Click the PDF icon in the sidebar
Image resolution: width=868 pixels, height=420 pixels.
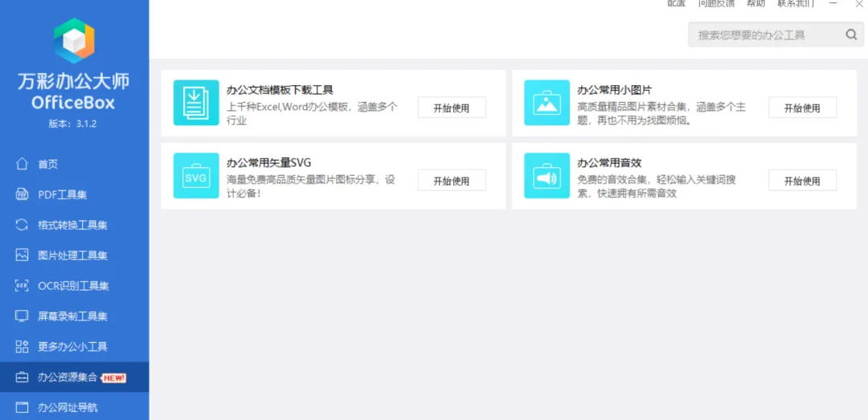(x=22, y=195)
